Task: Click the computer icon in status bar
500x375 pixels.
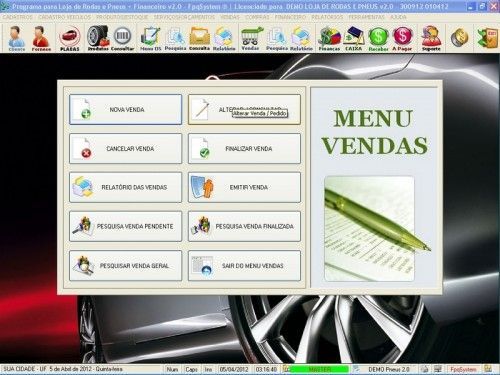Action: click(x=438, y=369)
